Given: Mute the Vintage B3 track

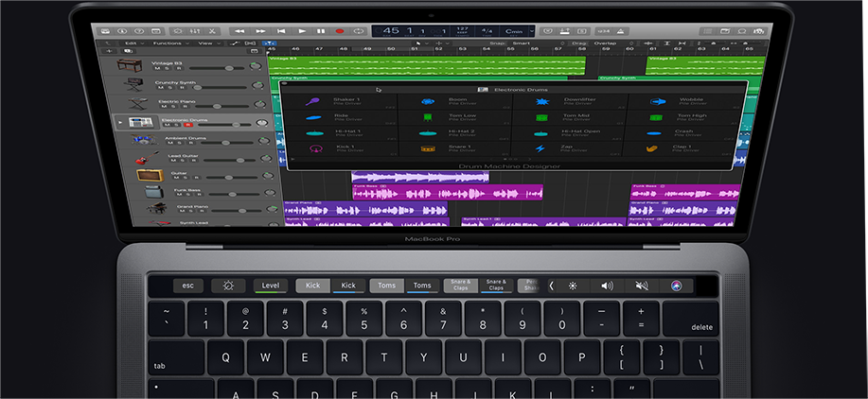Looking at the screenshot, I should (158, 68).
